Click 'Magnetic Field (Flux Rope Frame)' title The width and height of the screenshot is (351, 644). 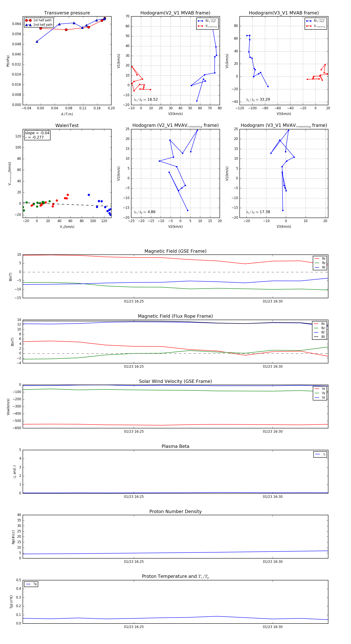coord(175,316)
